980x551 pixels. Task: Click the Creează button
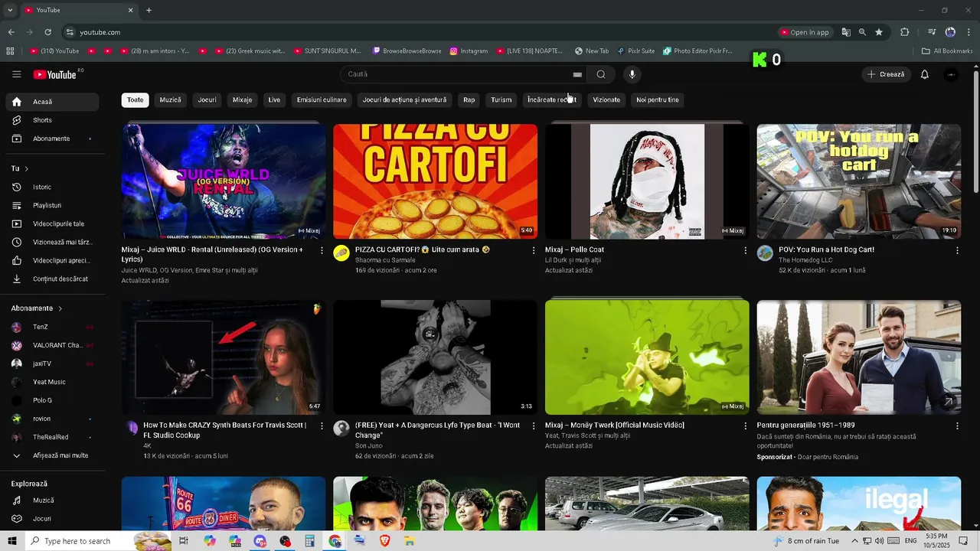point(886,74)
